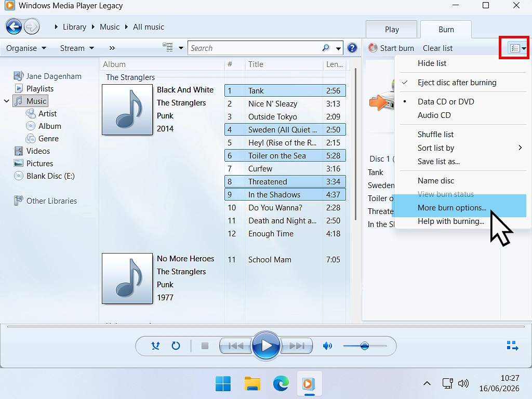532x399 pixels.
Task: Go back with the blue arrow
Action: (x=14, y=27)
